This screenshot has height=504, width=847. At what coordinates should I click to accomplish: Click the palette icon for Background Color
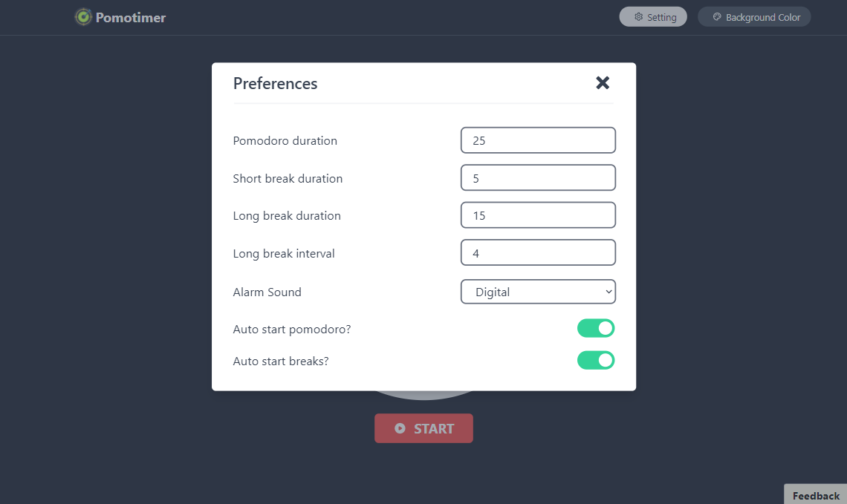[x=717, y=17]
